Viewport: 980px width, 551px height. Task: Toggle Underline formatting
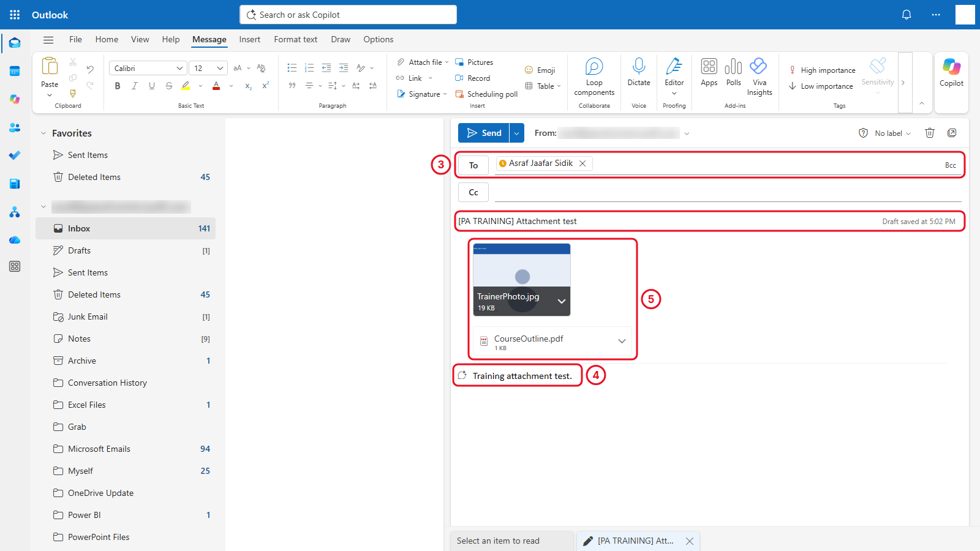point(152,86)
